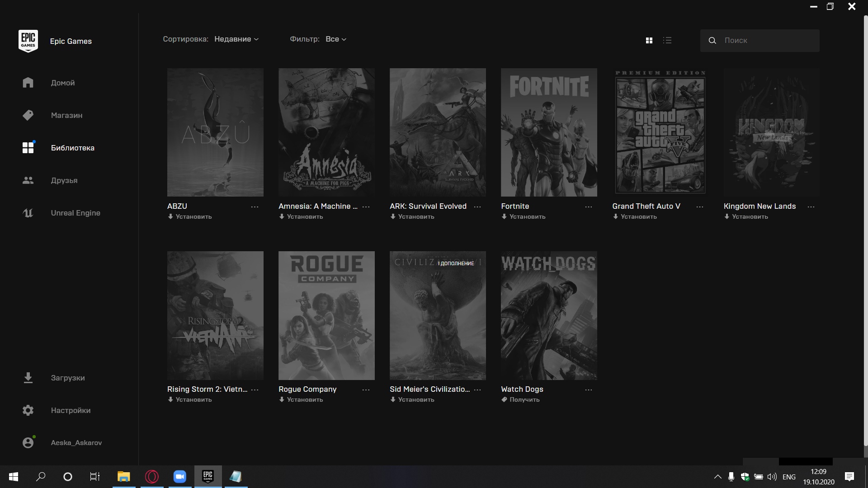Click the Rogue Company title text

[x=307, y=389]
